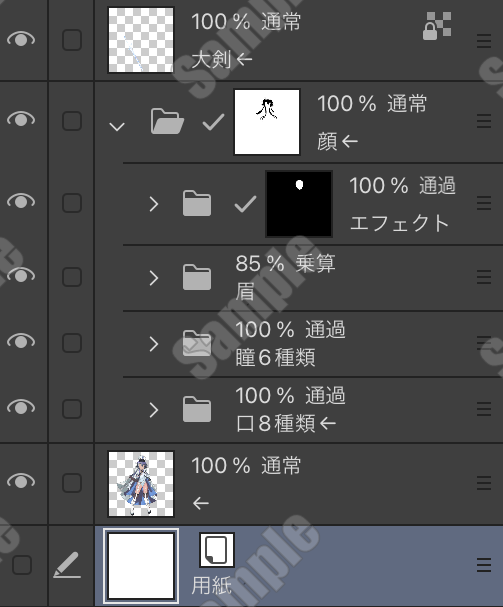Image resolution: width=503 pixels, height=607 pixels.
Task: Enable the visibility checkbox of 用紙 layer
Action: point(22,565)
